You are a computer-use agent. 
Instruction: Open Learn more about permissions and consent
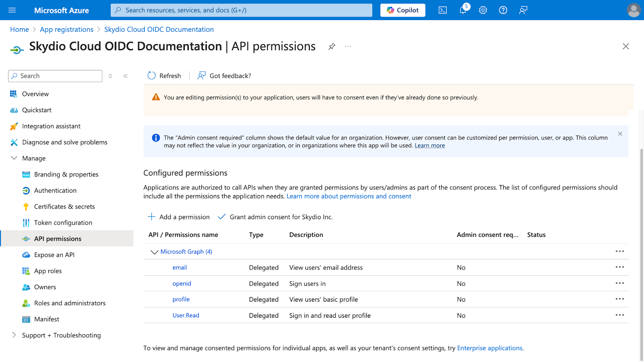click(349, 196)
